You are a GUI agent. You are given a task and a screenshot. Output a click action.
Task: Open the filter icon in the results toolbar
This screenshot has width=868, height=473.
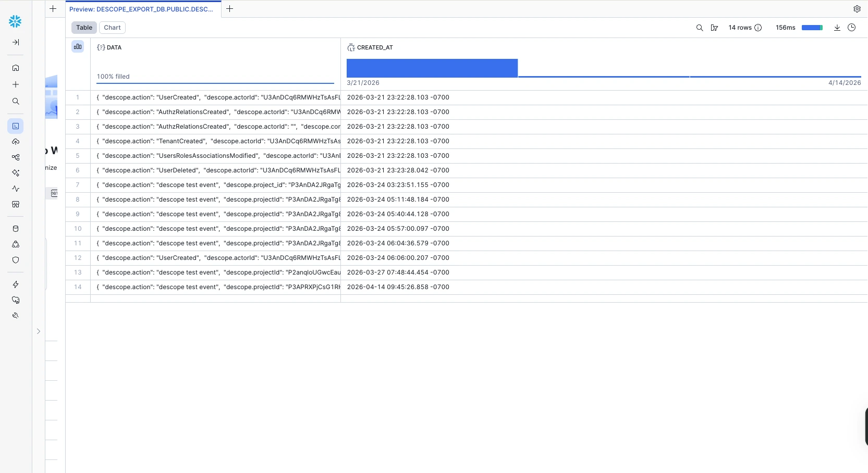(714, 28)
